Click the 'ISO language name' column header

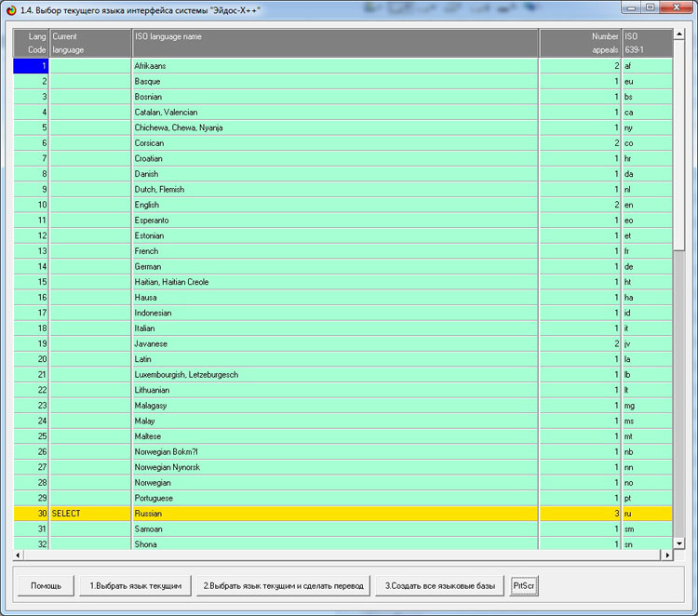[x=335, y=43]
